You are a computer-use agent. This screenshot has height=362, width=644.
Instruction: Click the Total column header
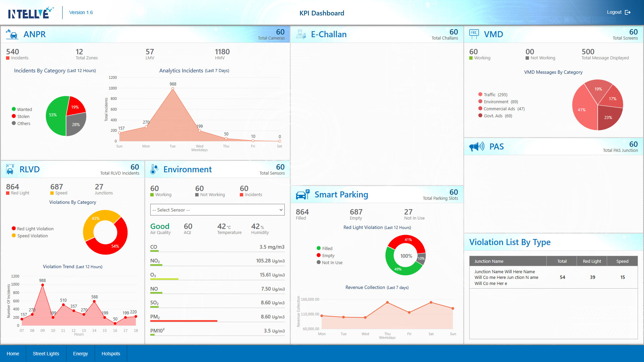562,261
